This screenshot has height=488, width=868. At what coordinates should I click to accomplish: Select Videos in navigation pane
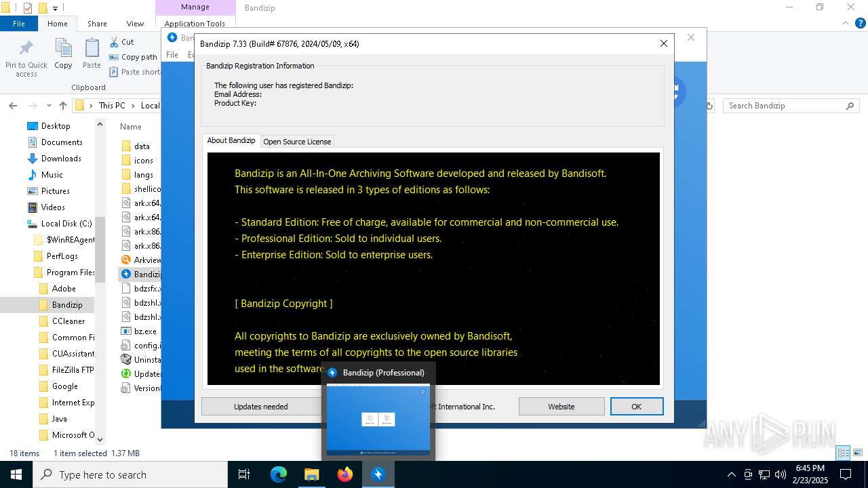pyautogui.click(x=53, y=207)
